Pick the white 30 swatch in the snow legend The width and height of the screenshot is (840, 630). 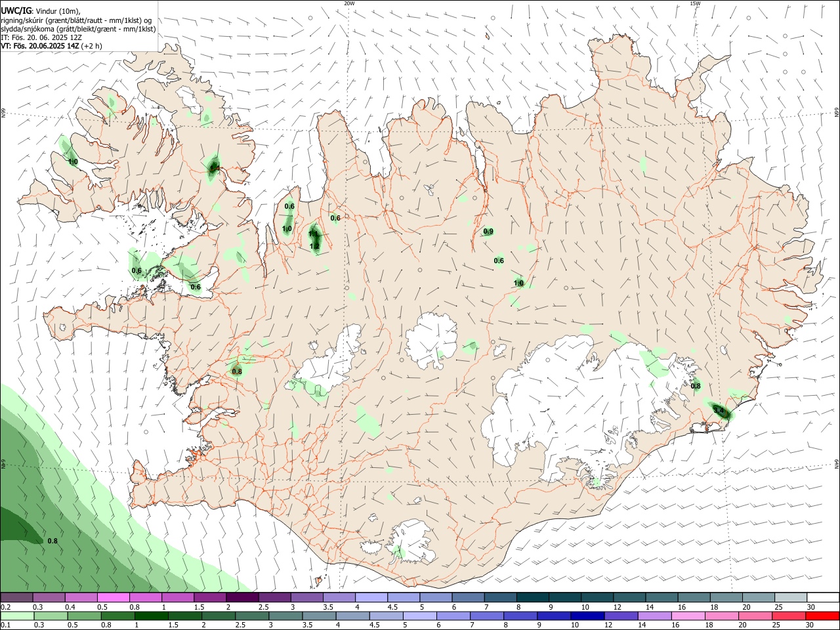[823, 598]
